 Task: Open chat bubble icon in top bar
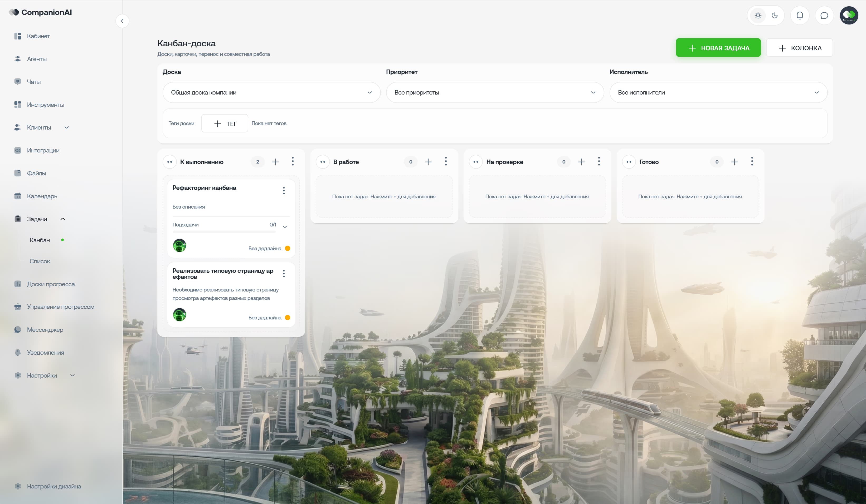[x=824, y=16]
